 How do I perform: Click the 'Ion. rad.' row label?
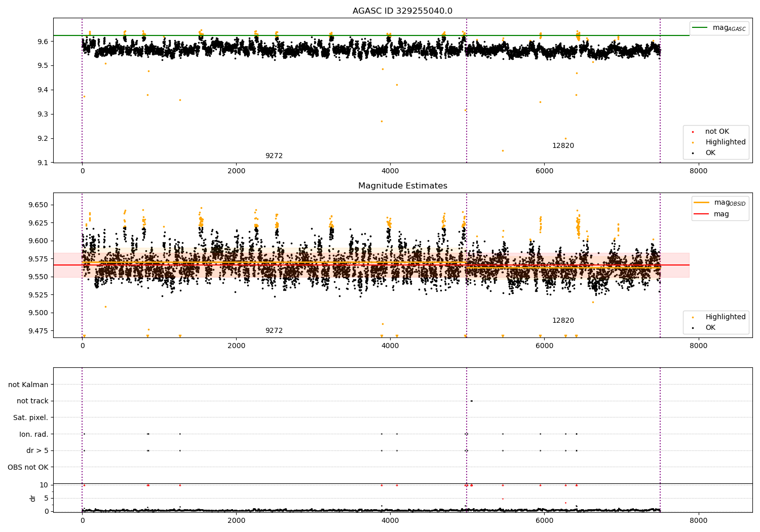tap(34, 434)
